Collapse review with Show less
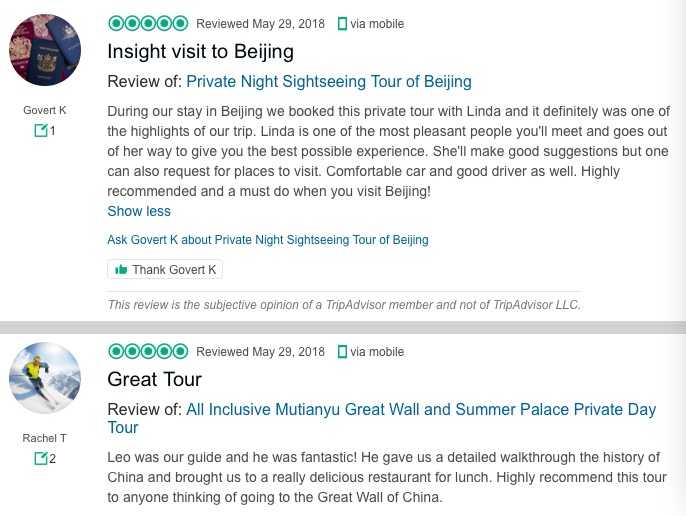This screenshot has width=686, height=516. point(139,211)
